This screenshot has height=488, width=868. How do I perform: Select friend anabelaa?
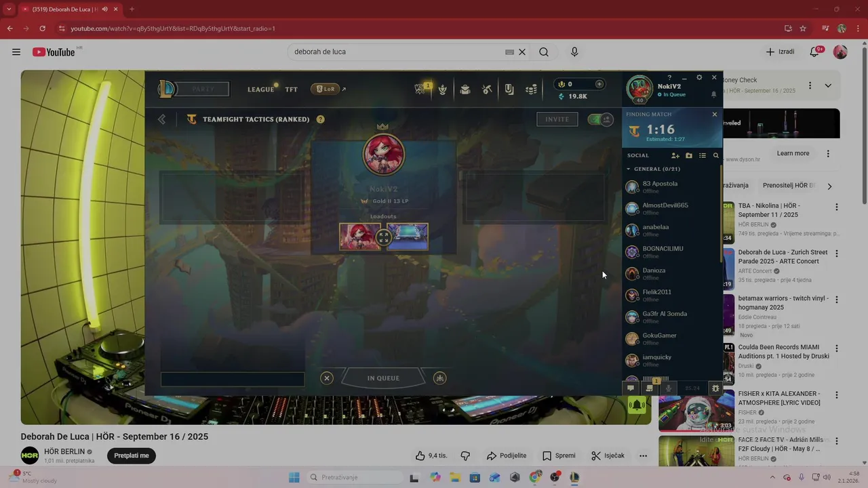pyautogui.click(x=671, y=230)
